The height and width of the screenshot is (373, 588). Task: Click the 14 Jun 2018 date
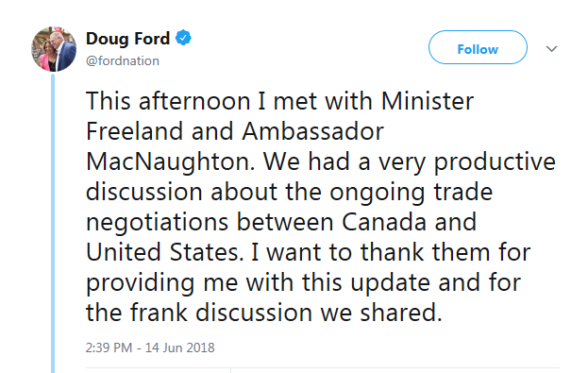click(179, 348)
